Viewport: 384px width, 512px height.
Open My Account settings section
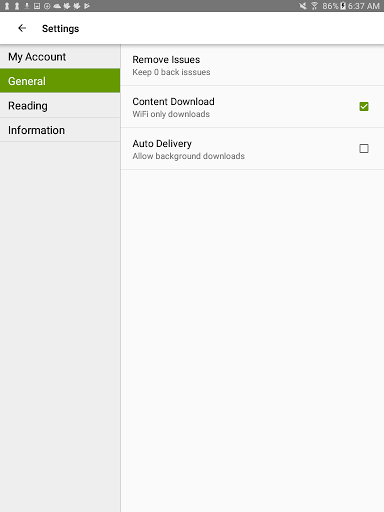60,57
